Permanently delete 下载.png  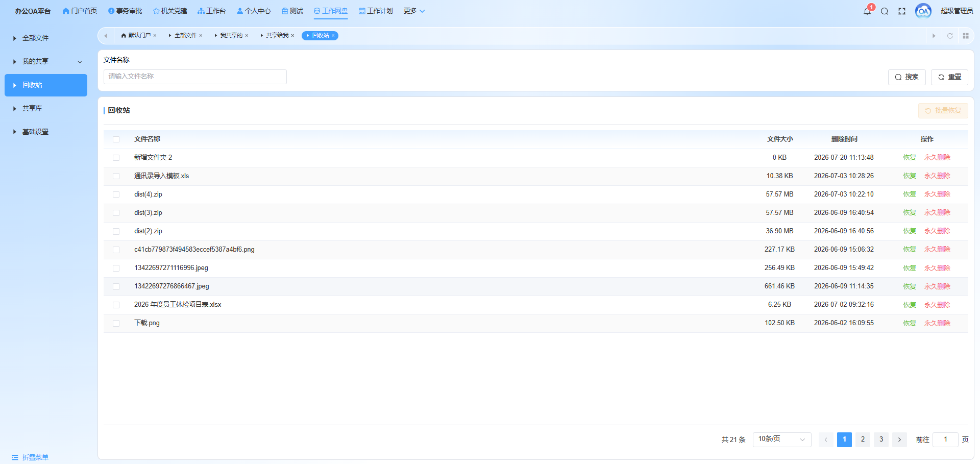[937, 323]
